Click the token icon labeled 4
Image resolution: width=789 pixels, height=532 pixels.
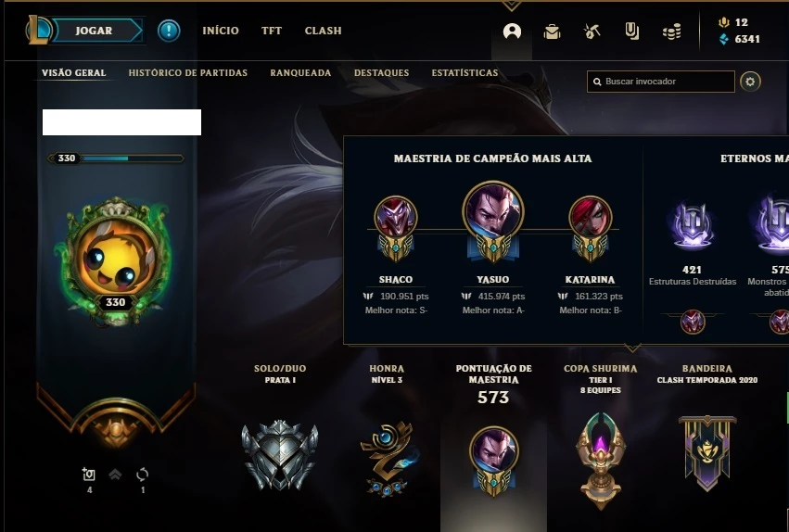pyautogui.click(x=89, y=475)
